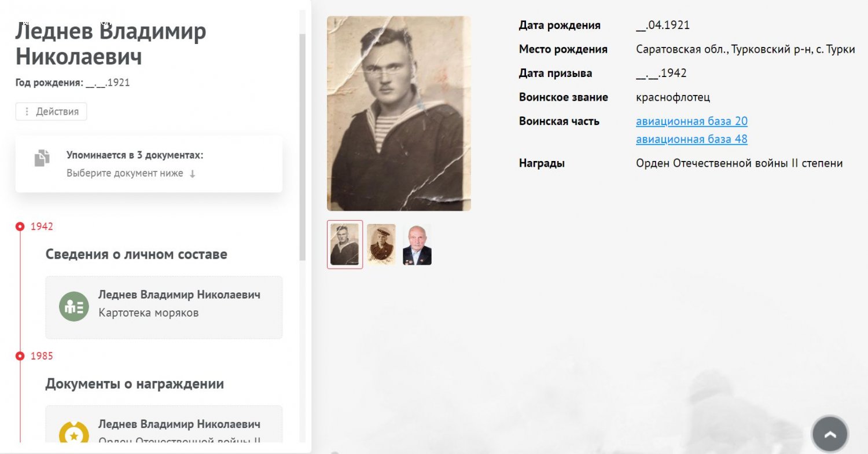Open link авиационная база 20
Screen dimensions: 868x454
(692, 122)
